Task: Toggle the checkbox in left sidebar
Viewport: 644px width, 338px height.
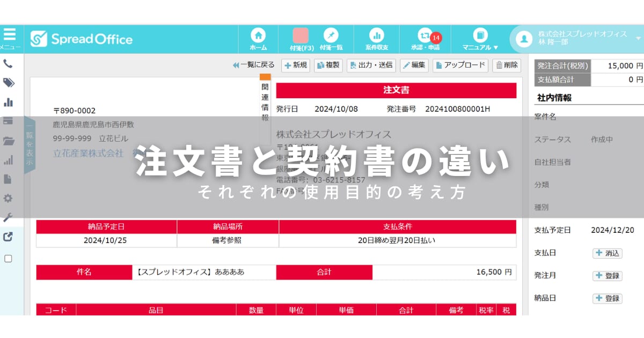Action: pos(8,259)
